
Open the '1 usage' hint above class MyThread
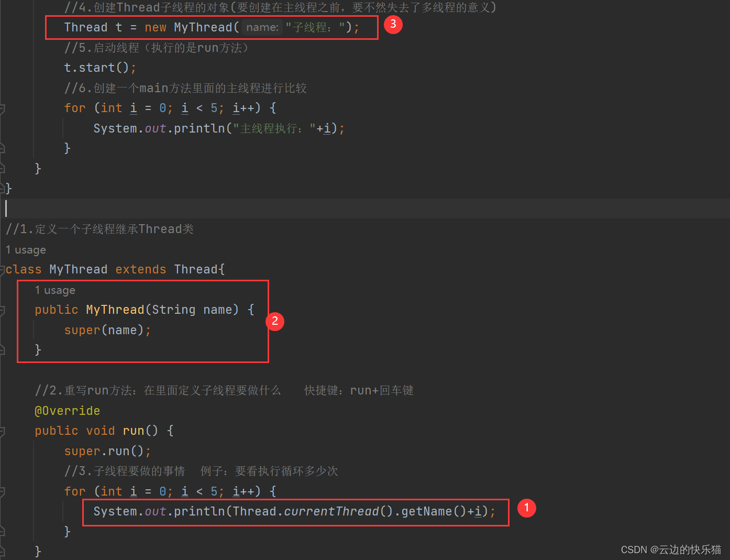tap(26, 250)
